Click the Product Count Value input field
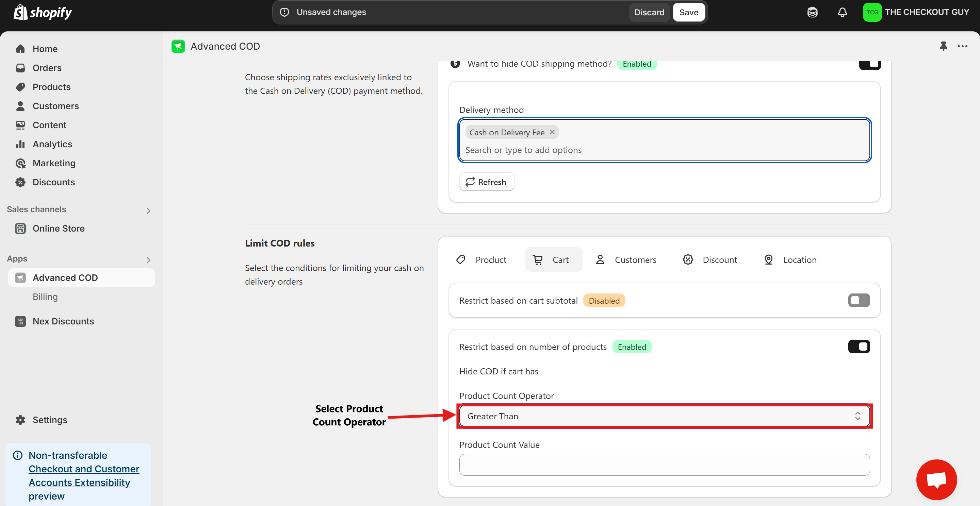The height and width of the screenshot is (506, 980). click(664, 465)
